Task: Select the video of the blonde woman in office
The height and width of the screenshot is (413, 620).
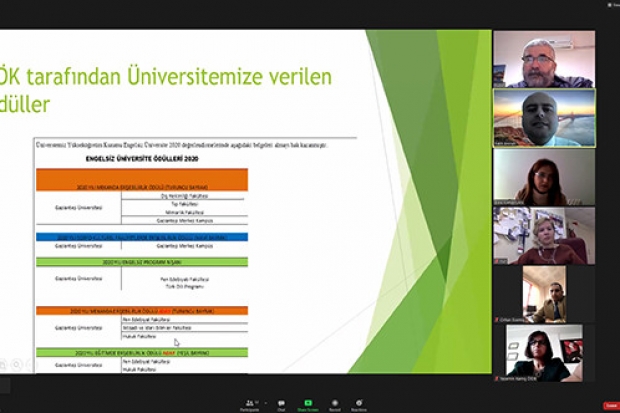Action: click(x=543, y=236)
